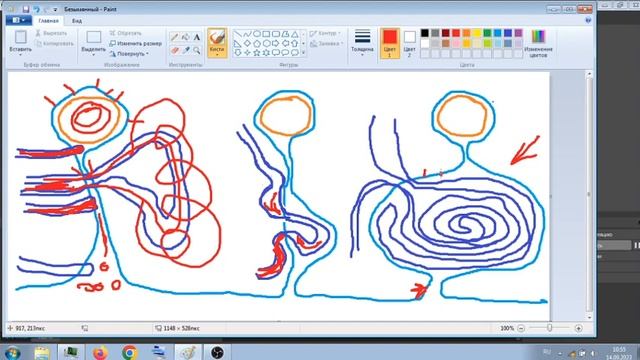The height and width of the screenshot is (360, 640).
Task: Activate Color 1 (Цвет 1) selector
Action: point(390,43)
